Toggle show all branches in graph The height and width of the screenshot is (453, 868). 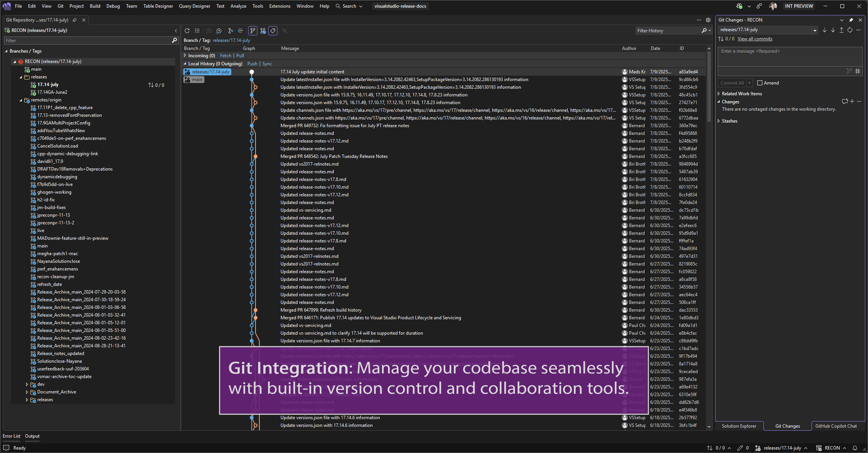click(253, 31)
